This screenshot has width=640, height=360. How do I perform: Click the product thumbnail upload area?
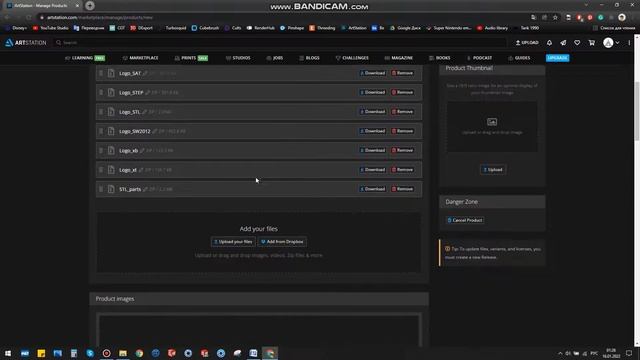point(492,127)
